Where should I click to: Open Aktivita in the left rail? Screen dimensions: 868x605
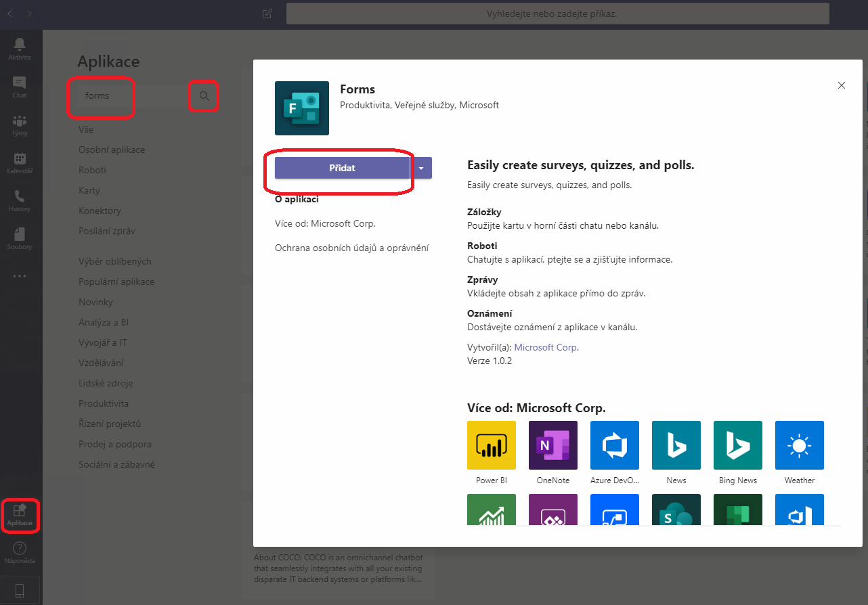[20, 48]
